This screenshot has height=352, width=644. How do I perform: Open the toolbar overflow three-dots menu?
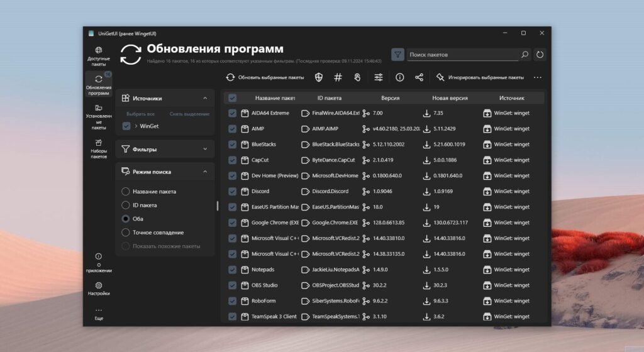pos(537,77)
